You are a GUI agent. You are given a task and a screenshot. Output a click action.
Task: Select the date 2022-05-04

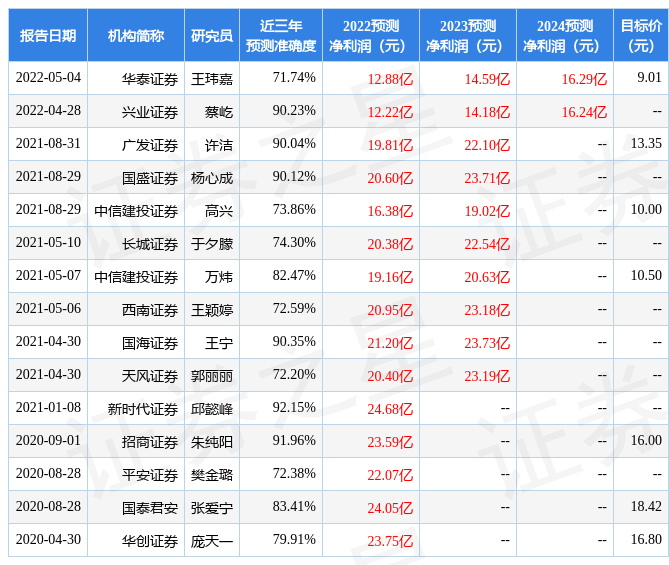coord(48,78)
